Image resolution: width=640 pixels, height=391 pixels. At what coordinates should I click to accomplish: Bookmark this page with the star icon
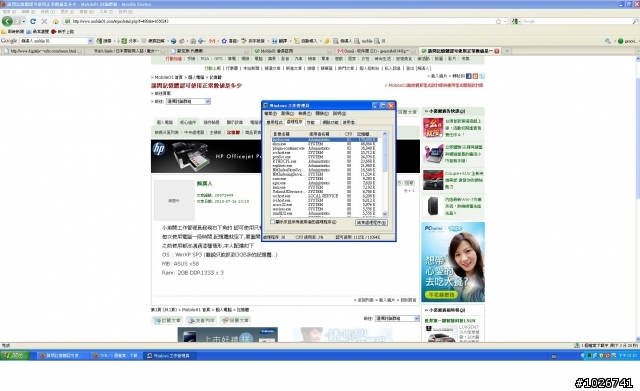pos(498,21)
